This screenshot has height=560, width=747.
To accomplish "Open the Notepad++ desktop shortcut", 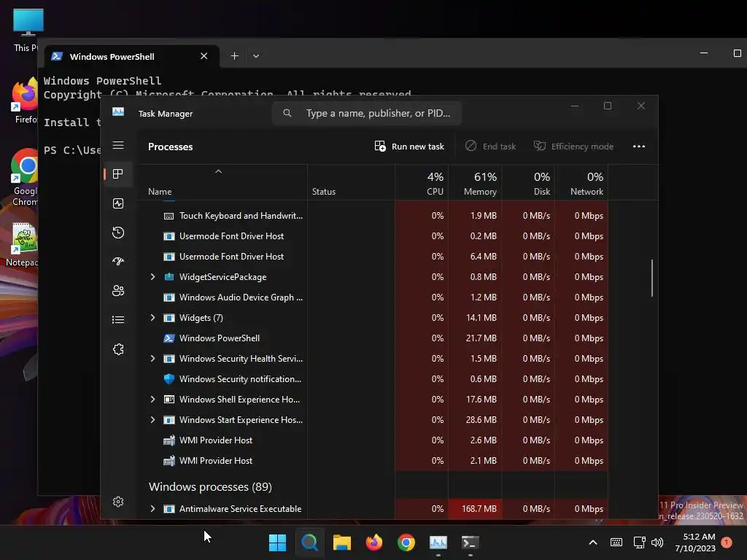I will [x=22, y=244].
